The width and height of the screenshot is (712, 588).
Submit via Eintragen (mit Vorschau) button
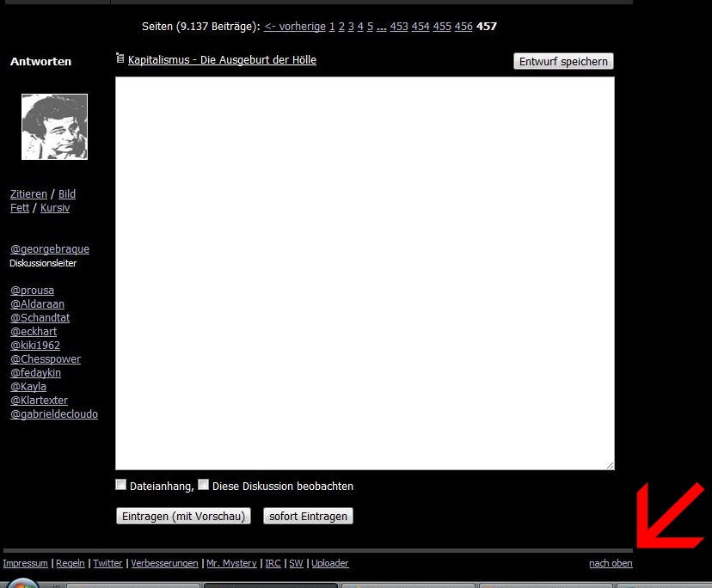tap(183, 517)
